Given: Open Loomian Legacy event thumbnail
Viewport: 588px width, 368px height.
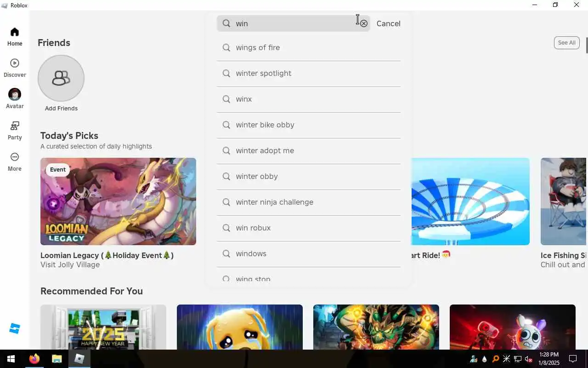Looking at the screenshot, I should (118, 201).
